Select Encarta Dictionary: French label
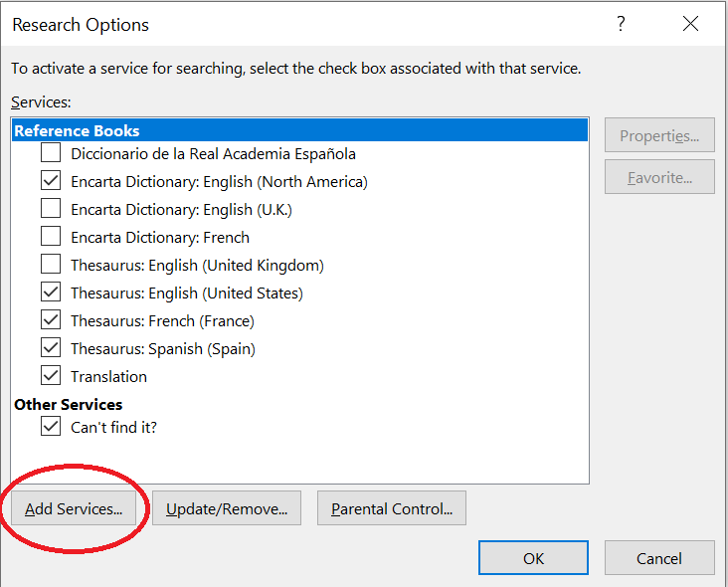 point(160,238)
